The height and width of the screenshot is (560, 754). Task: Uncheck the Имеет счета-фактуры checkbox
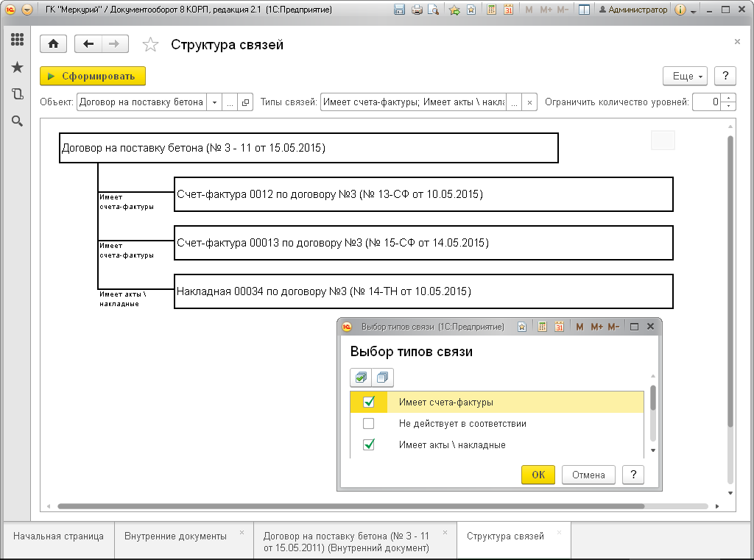click(369, 402)
